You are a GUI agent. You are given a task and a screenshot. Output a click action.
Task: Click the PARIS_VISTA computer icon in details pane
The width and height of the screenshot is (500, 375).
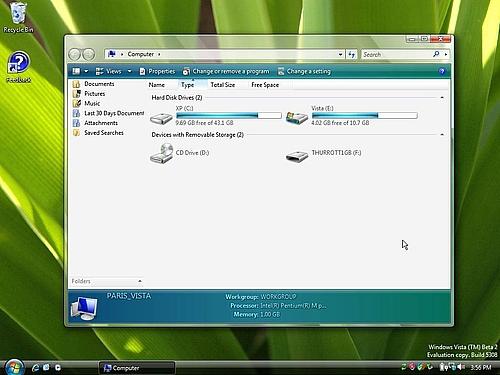click(x=84, y=308)
